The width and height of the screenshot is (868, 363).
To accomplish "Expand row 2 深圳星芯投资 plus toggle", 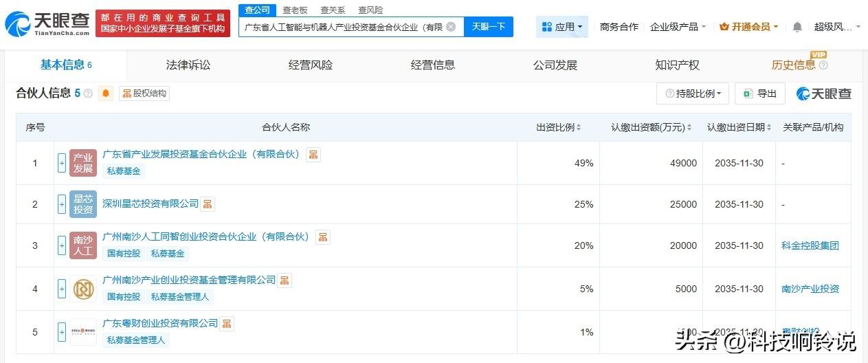I will coord(62,204).
